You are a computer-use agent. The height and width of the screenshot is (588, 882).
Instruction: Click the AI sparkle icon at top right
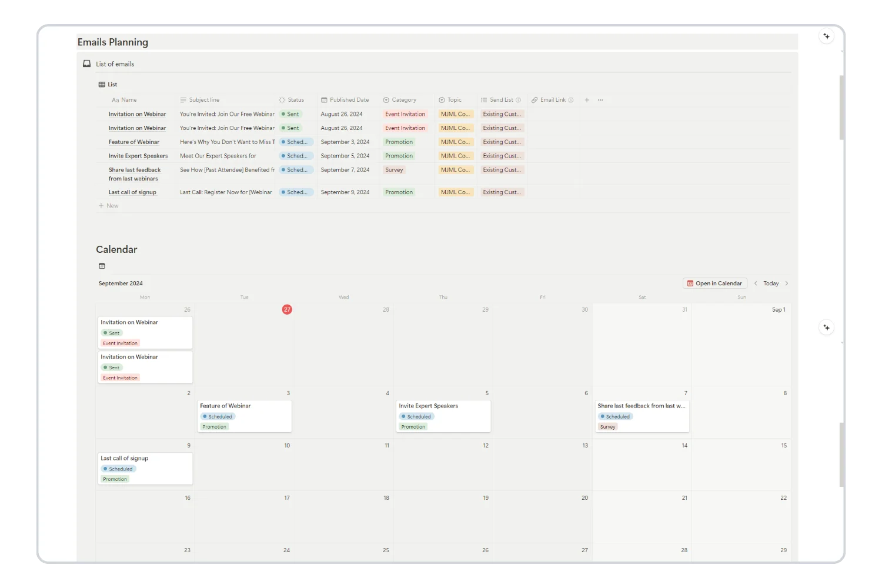(826, 36)
